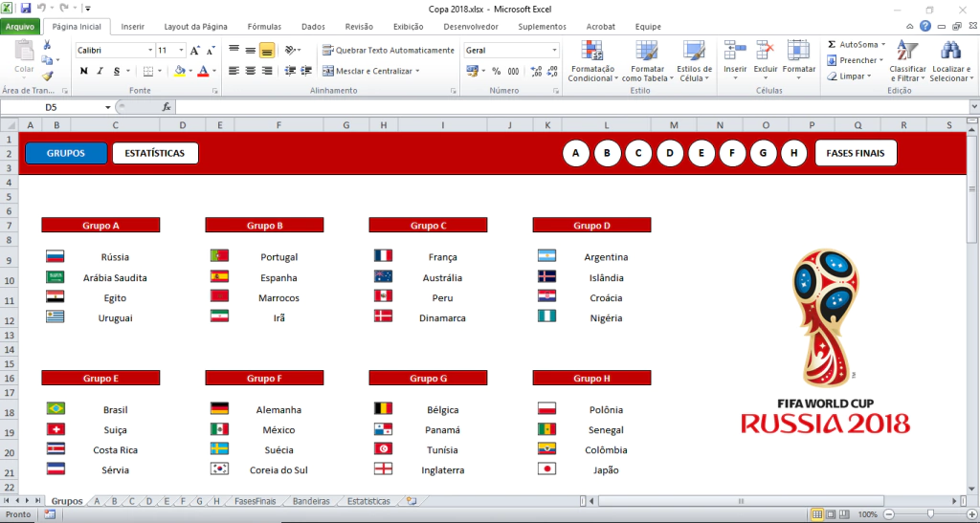Screen dimensions: 980x523
Task: Click the Cut scissors icon
Action: [47, 45]
